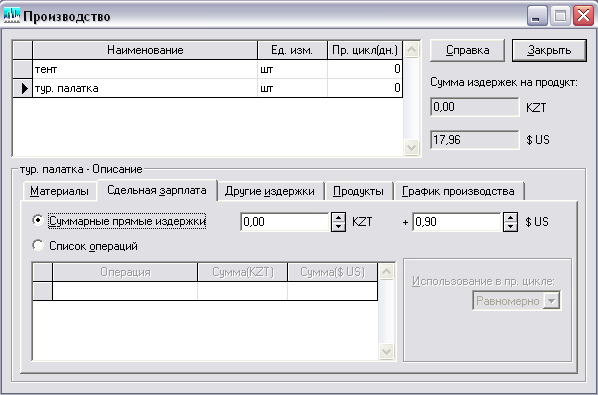Click the $ US amount field showing 0,90
Screen dimensions: 598x395
tap(457, 222)
